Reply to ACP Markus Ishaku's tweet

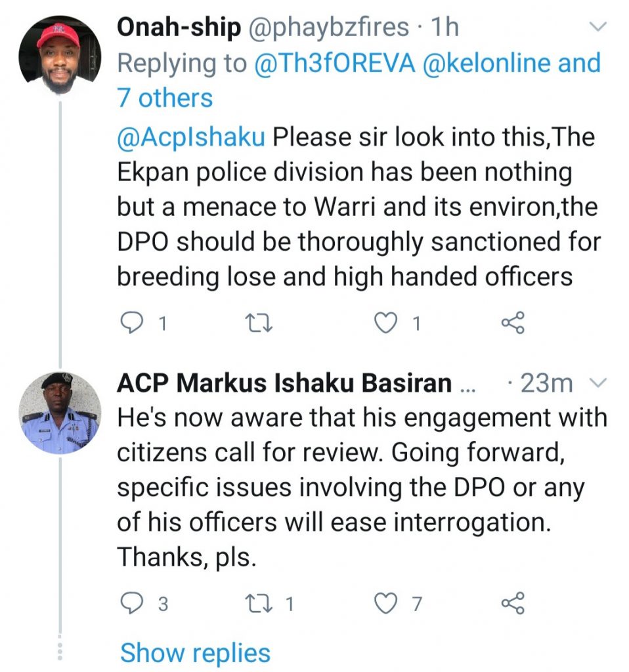[x=134, y=603]
